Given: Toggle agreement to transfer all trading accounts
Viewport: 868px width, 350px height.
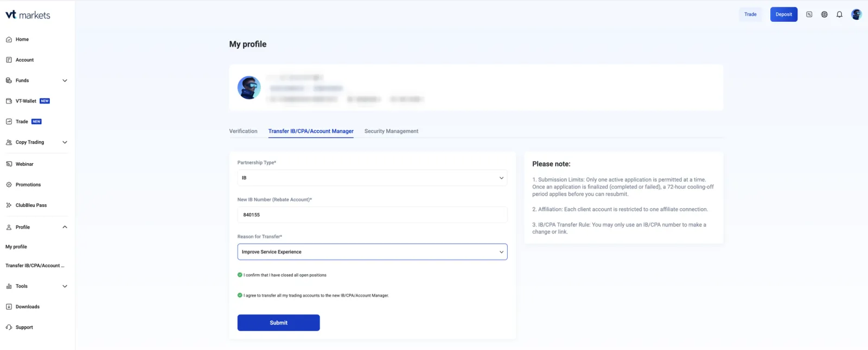Looking at the screenshot, I should 240,296.
